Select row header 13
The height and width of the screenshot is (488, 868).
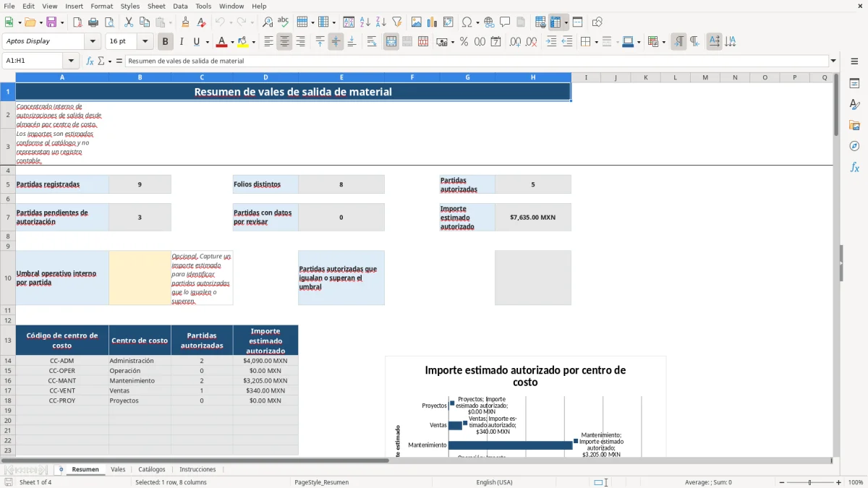point(8,340)
